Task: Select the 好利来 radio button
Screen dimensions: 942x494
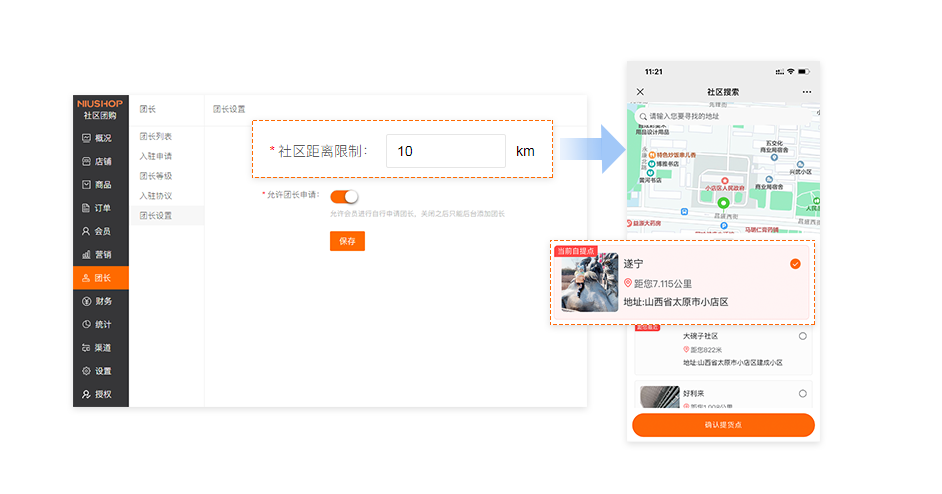Action: 803,394
